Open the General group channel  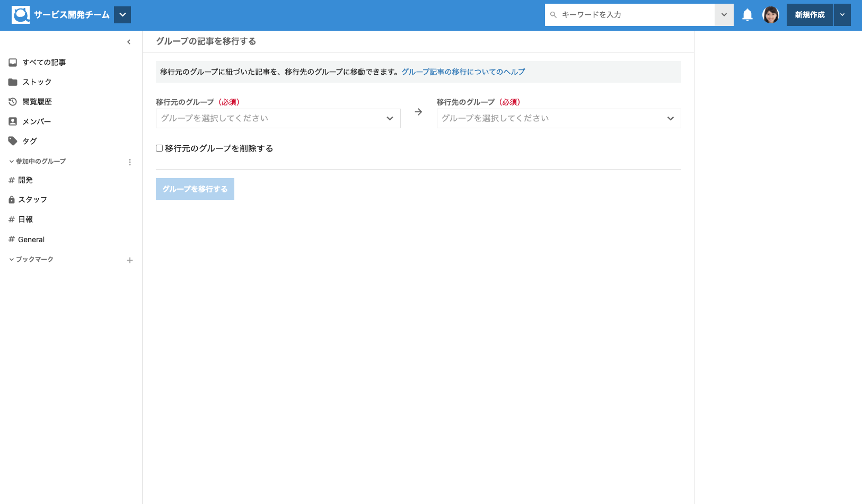pyautogui.click(x=31, y=239)
